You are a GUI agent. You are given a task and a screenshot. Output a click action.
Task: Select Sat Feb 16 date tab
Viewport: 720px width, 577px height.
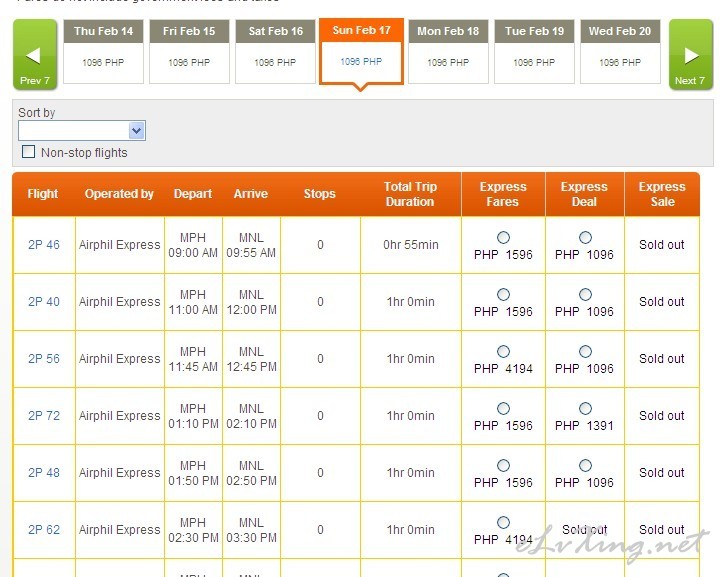pyautogui.click(x=276, y=51)
